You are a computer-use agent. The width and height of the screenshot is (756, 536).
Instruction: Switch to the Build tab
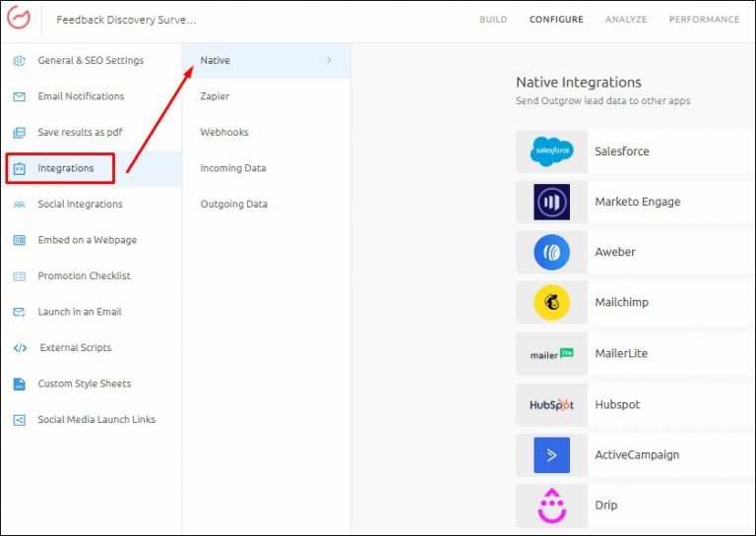493,20
